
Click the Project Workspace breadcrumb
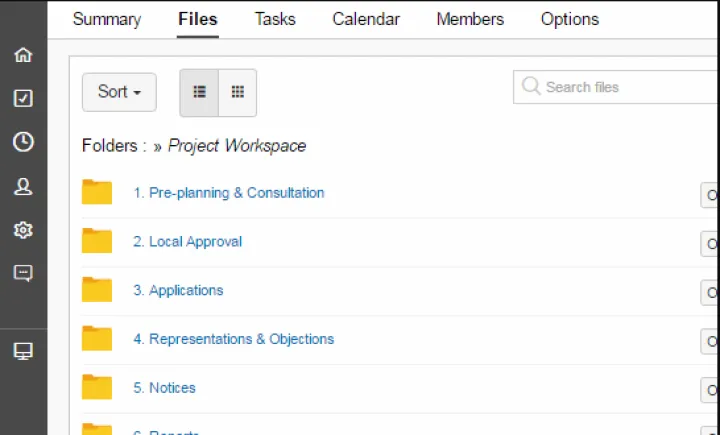[237, 146]
